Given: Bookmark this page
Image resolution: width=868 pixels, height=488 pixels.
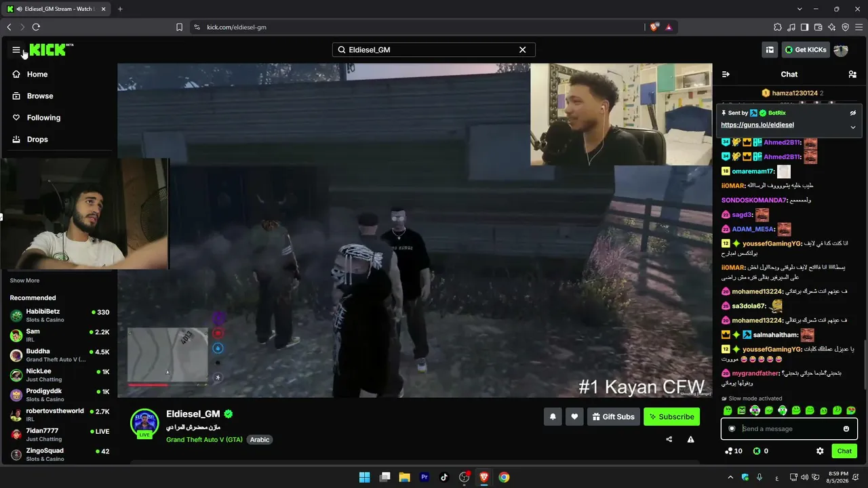Looking at the screenshot, I should coord(179,27).
